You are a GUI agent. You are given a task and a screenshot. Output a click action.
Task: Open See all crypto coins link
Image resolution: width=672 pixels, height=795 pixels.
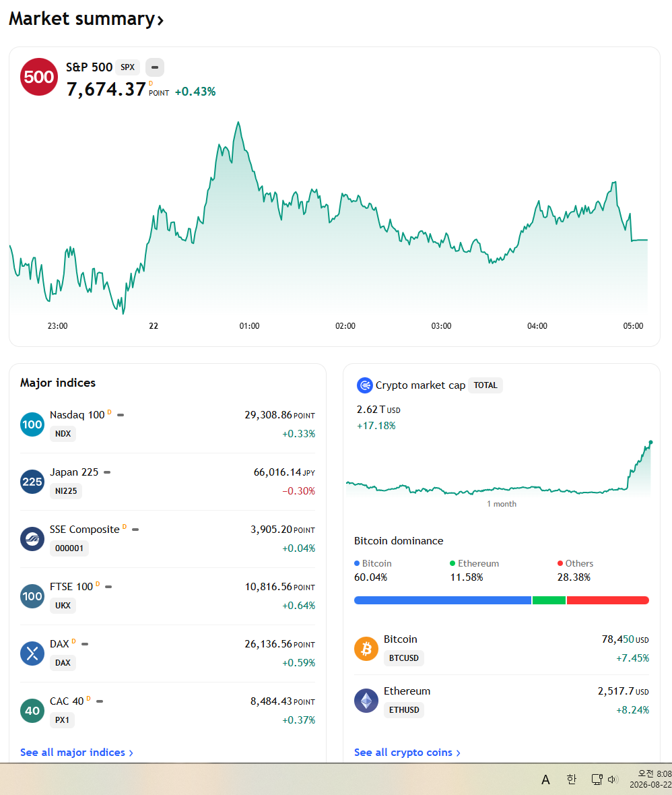coord(407,753)
